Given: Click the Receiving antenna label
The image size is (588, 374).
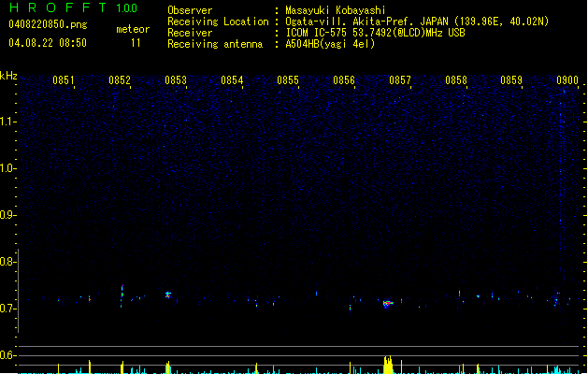Looking at the screenshot, I should click(x=215, y=44).
